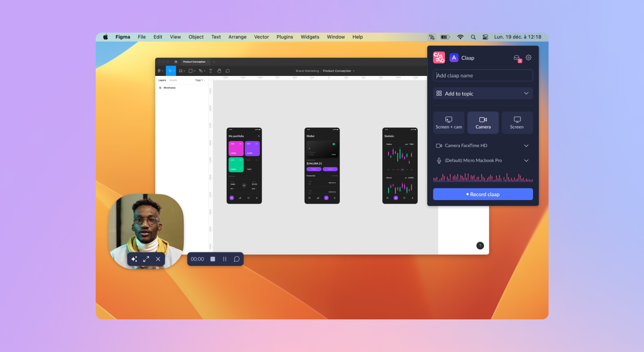Open Claap settings gear
The width and height of the screenshot is (644, 352).
click(x=529, y=58)
